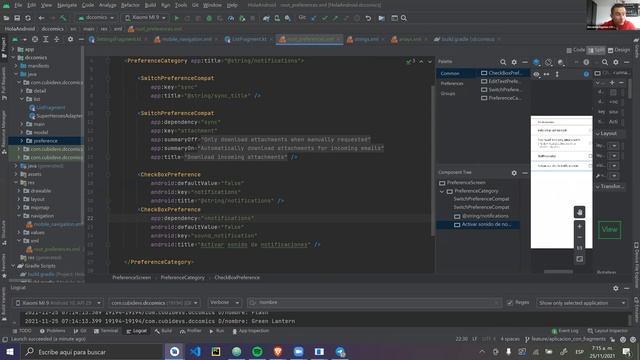Open the Component Tree settings gear
The image size is (640, 360).
514,173
